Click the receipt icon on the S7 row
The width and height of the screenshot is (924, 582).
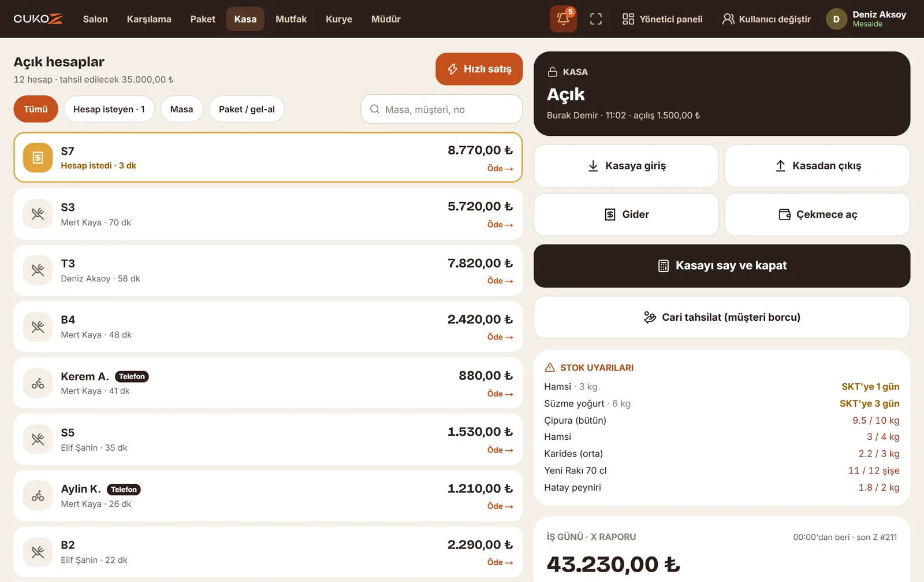[x=38, y=157]
